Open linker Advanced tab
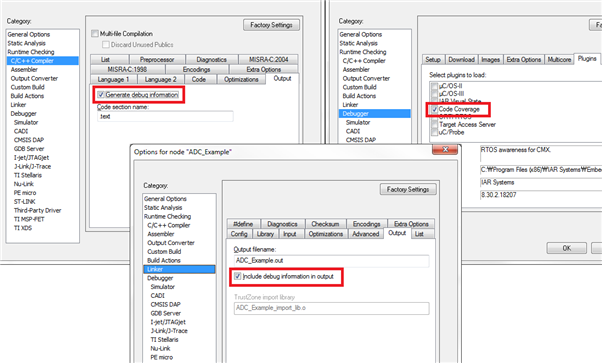602x363 pixels. [366, 234]
